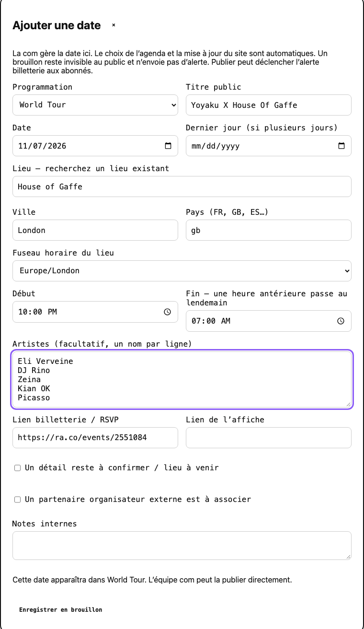This screenshot has width=364, height=629.
Task: Click the Dernier jour date field
Action: tap(269, 146)
